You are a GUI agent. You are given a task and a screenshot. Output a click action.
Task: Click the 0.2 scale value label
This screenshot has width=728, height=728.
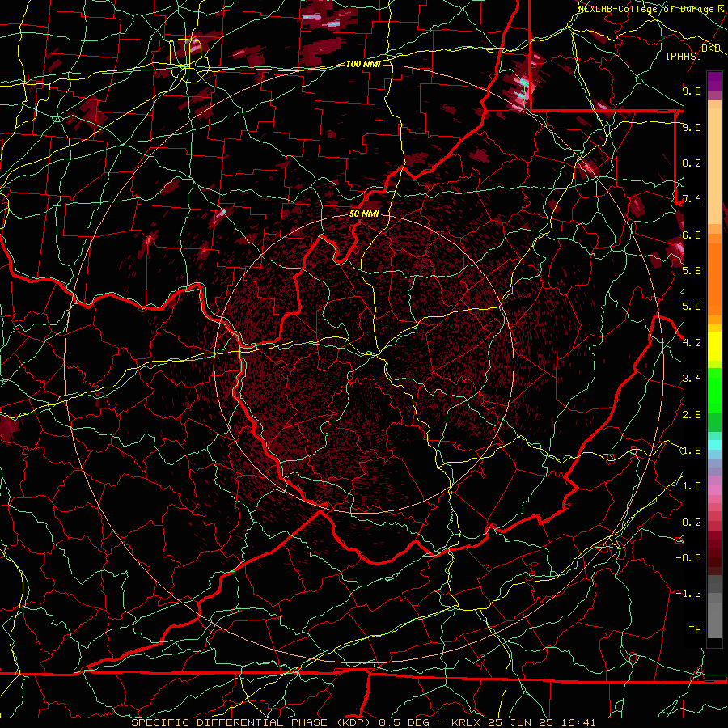pos(692,523)
